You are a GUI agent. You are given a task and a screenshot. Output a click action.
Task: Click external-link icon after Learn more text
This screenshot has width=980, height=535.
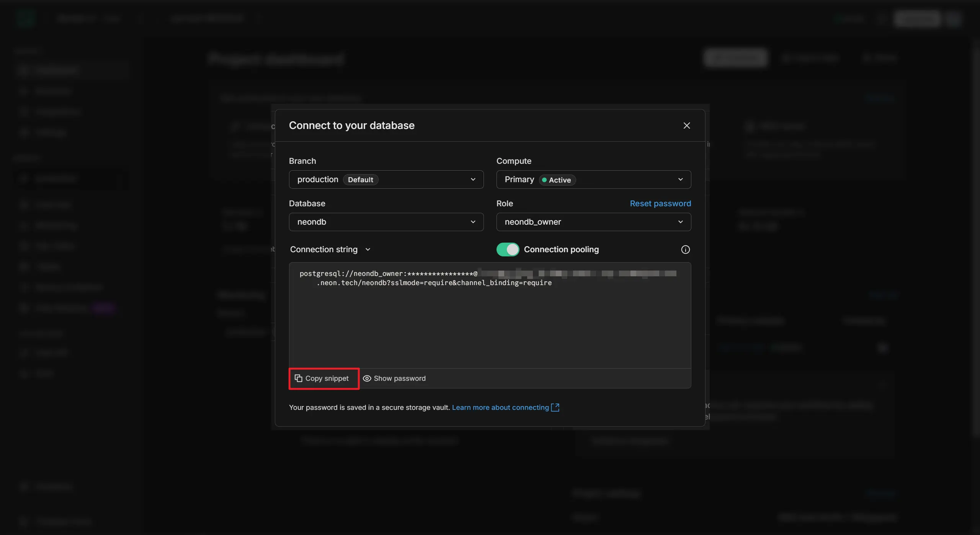(x=555, y=408)
